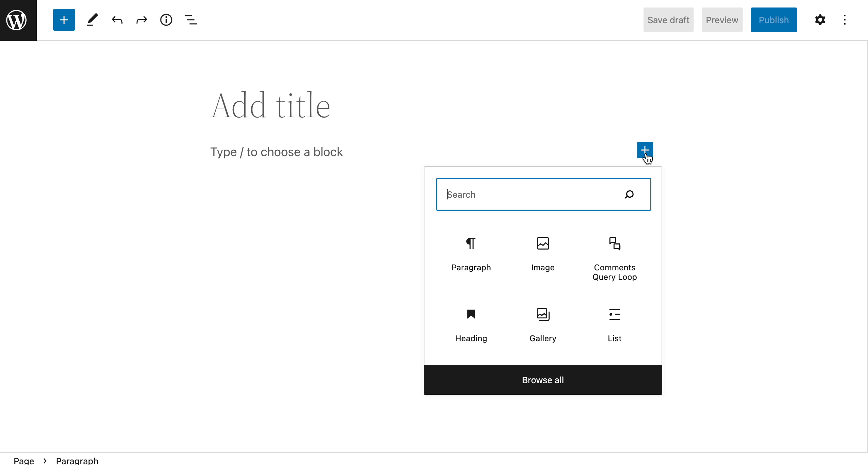The width and height of the screenshot is (868, 465).
Task: Open the List View outline
Action: point(190,20)
